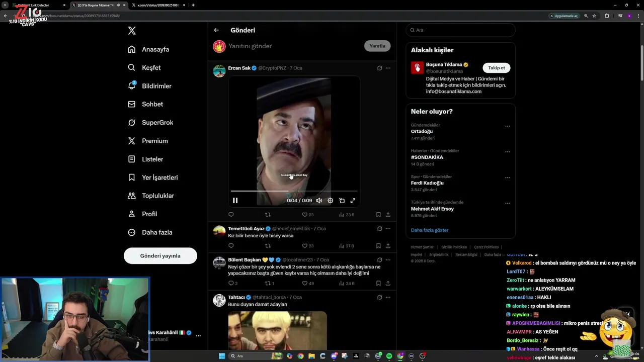Open video settings gear
Viewport: 644px width, 362px height.
click(x=330, y=200)
